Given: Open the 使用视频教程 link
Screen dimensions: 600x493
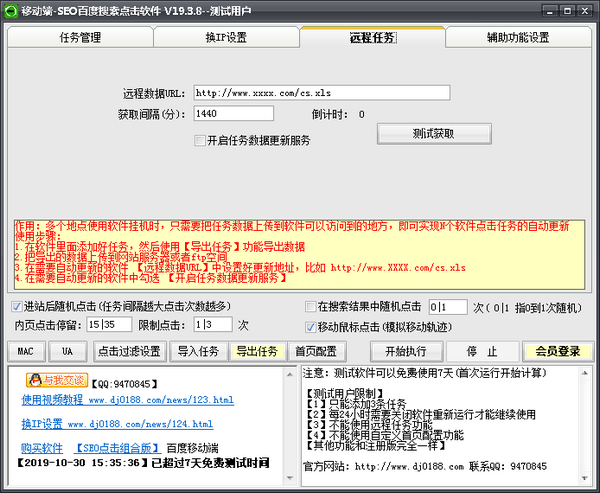Looking at the screenshot, I should click(128, 400).
